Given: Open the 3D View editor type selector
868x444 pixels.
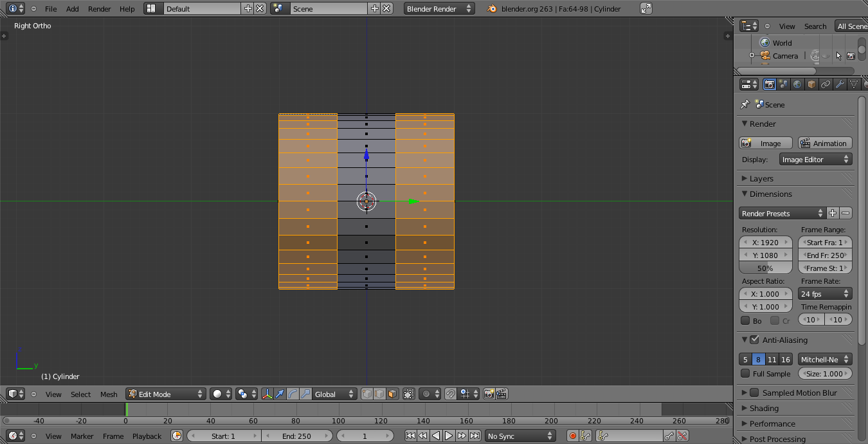Looking at the screenshot, I should tap(16, 394).
